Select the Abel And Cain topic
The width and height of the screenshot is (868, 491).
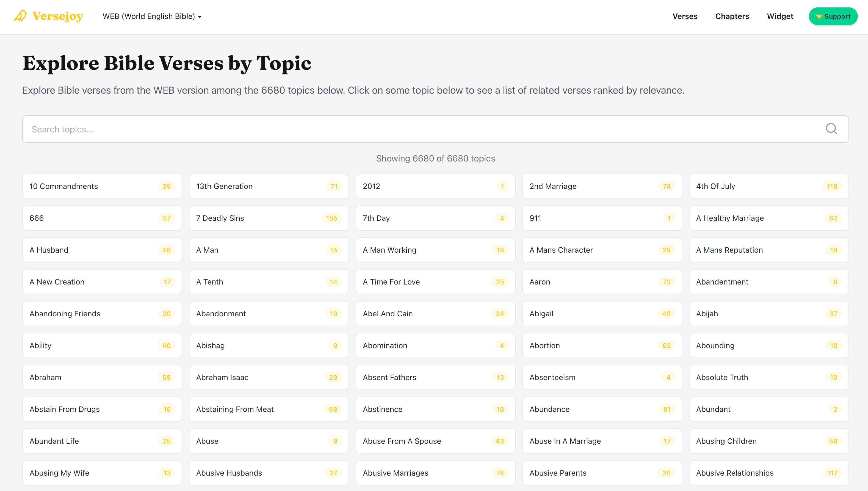click(x=435, y=314)
